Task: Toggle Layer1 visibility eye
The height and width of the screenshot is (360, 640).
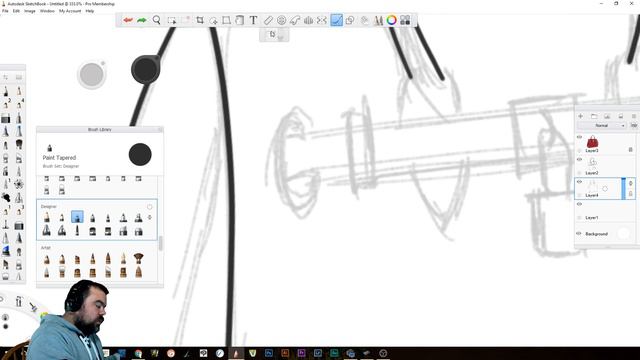Action: 579,204
